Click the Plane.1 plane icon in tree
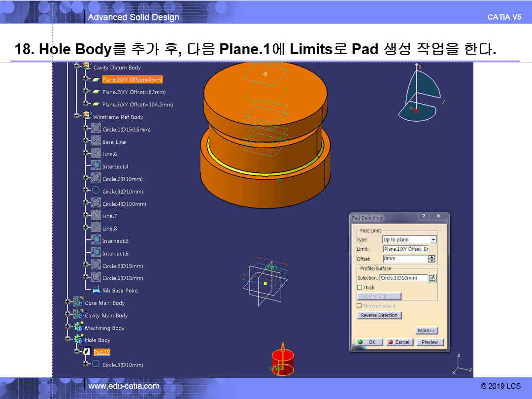The width and height of the screenshot is (532, 399). coord(96,79)
